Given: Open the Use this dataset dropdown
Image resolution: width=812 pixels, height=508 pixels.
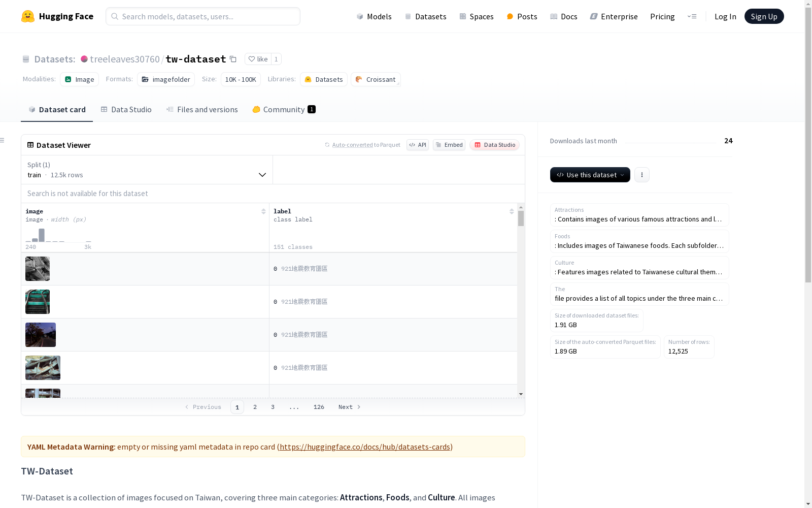Looking at the screenshot, I should pos(590,175).
